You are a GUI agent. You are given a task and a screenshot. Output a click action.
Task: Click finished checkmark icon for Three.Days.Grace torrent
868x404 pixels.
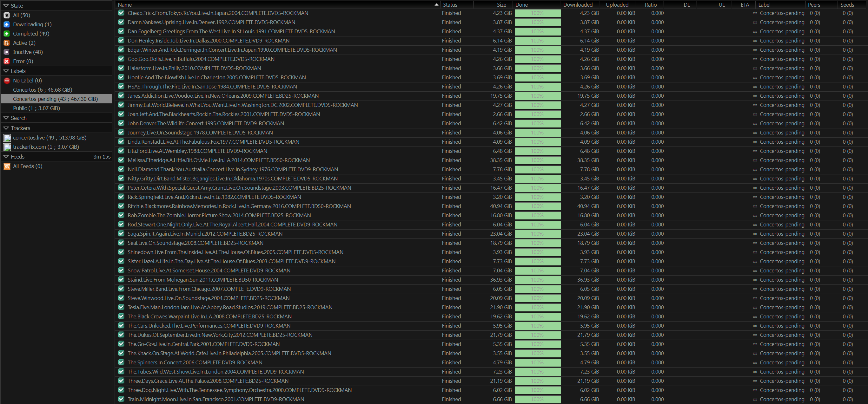(x=121, y=381)
